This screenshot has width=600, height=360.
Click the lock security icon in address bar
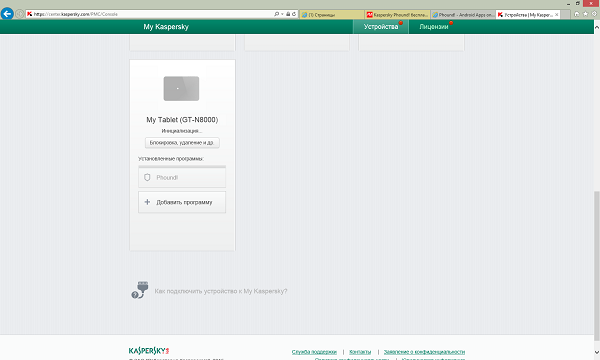pyautogui.click(x=288, y=14)
